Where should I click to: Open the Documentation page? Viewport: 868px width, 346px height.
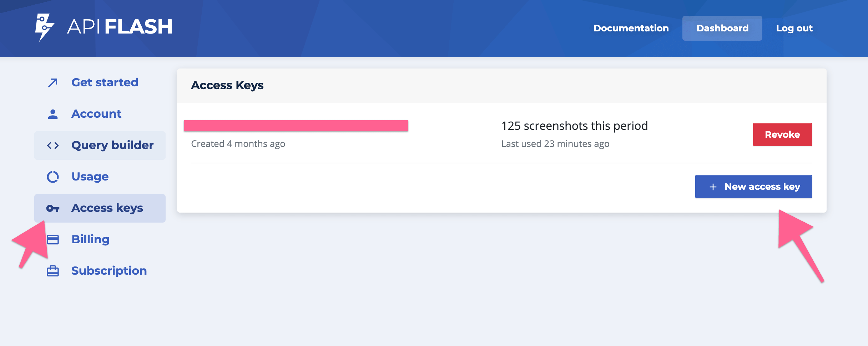coord(631,28)
